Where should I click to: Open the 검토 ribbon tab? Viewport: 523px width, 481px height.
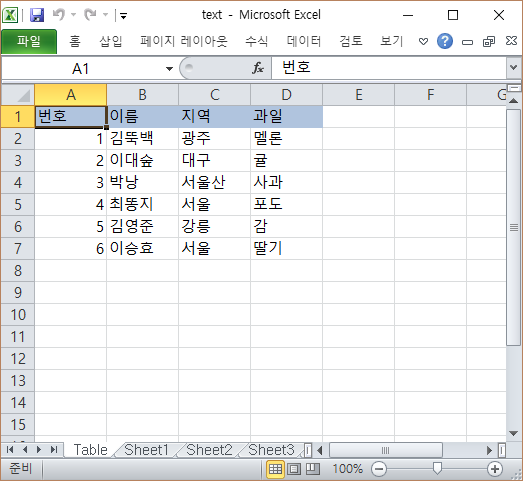tap(351, 41)
